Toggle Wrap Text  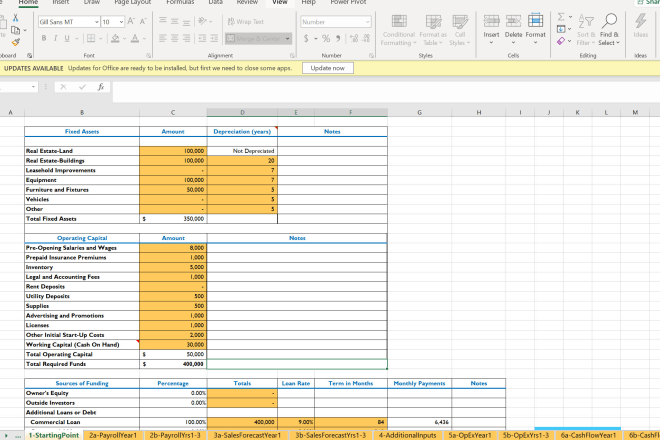click(x=246, y=21)
